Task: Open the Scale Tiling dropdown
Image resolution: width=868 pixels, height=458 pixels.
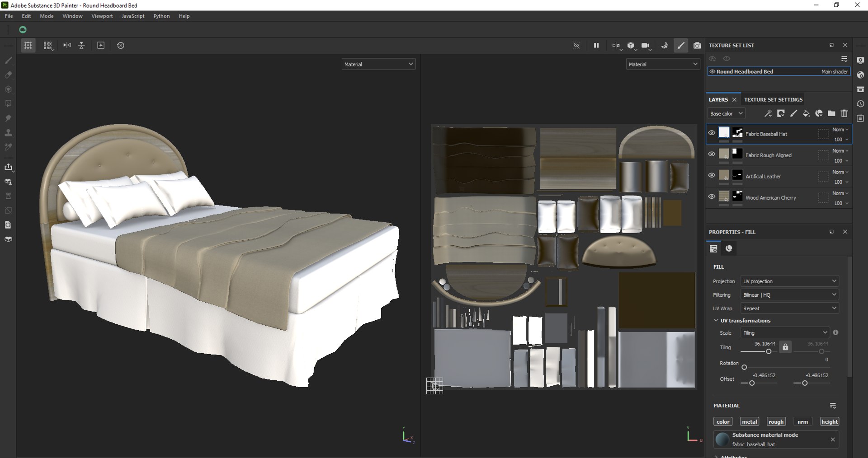Action: pos(785,332)
